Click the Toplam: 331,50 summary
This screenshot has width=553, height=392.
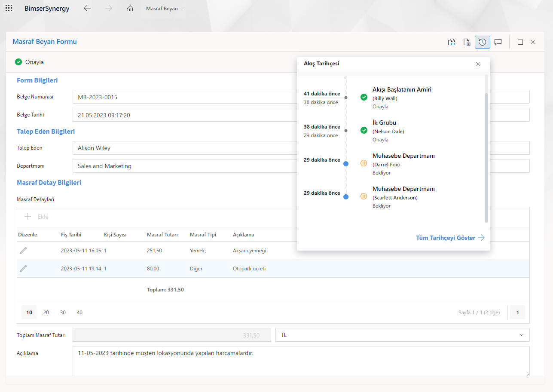click(165, 290)
